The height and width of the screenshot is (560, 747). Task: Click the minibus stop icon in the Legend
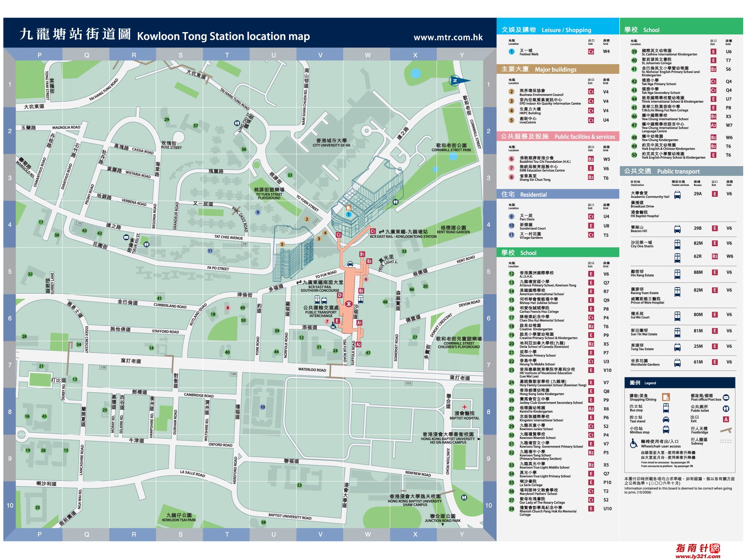click(666, 429)
